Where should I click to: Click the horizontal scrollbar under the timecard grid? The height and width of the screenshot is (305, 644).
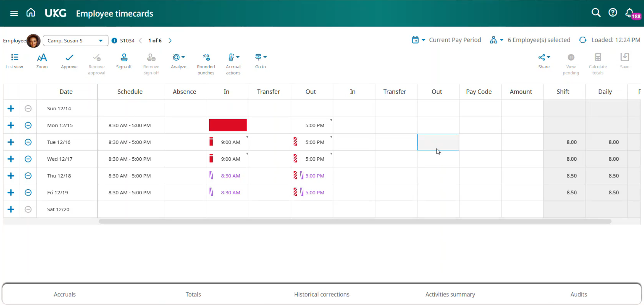coord(355,221)
